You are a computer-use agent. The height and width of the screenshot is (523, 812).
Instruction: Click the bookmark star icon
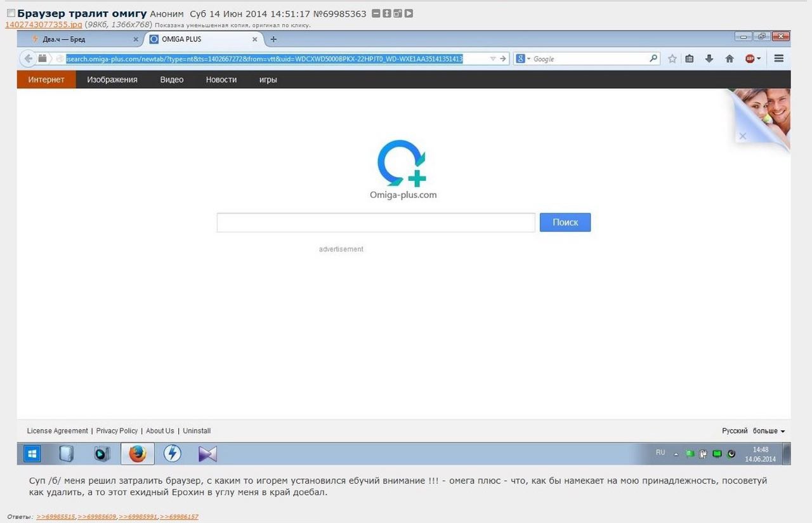[x=672, y=58]
